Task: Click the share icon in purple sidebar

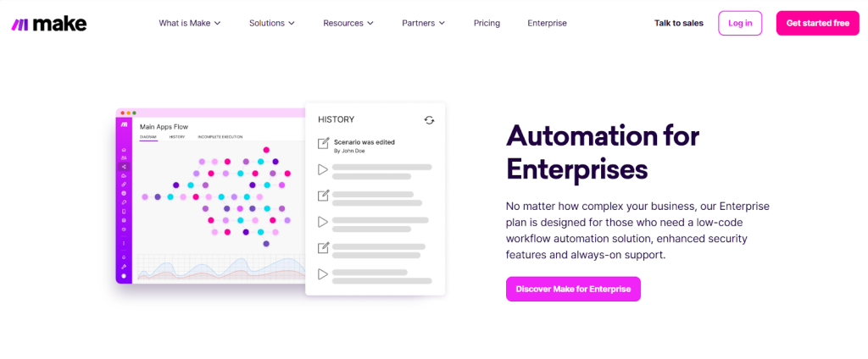Action: coord(124,167)
